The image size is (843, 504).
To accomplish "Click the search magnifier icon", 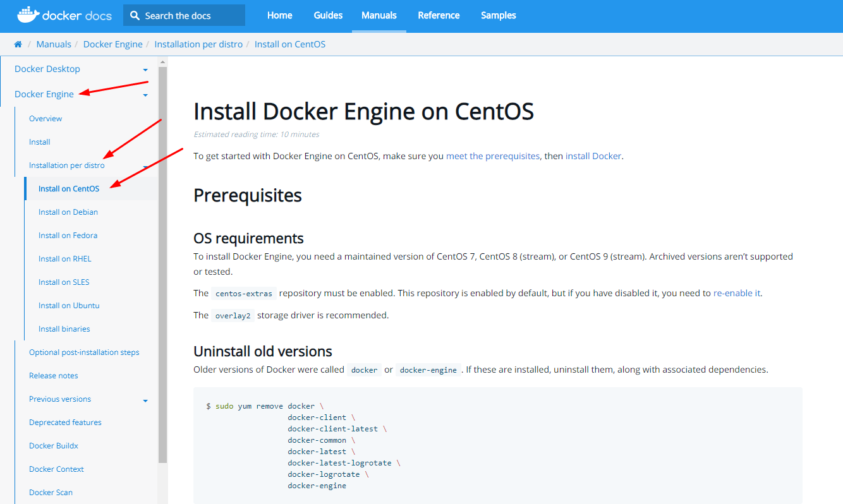I will click(135, 16).
